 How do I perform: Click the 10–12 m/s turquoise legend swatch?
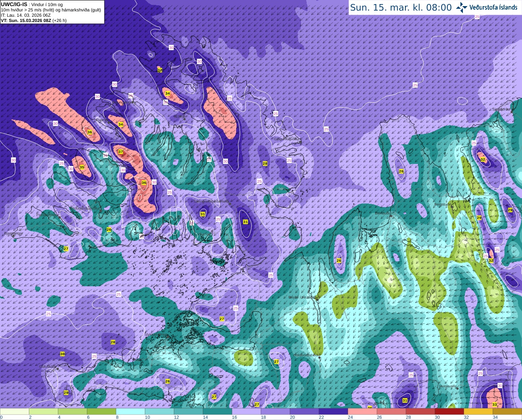pos(159,411)
